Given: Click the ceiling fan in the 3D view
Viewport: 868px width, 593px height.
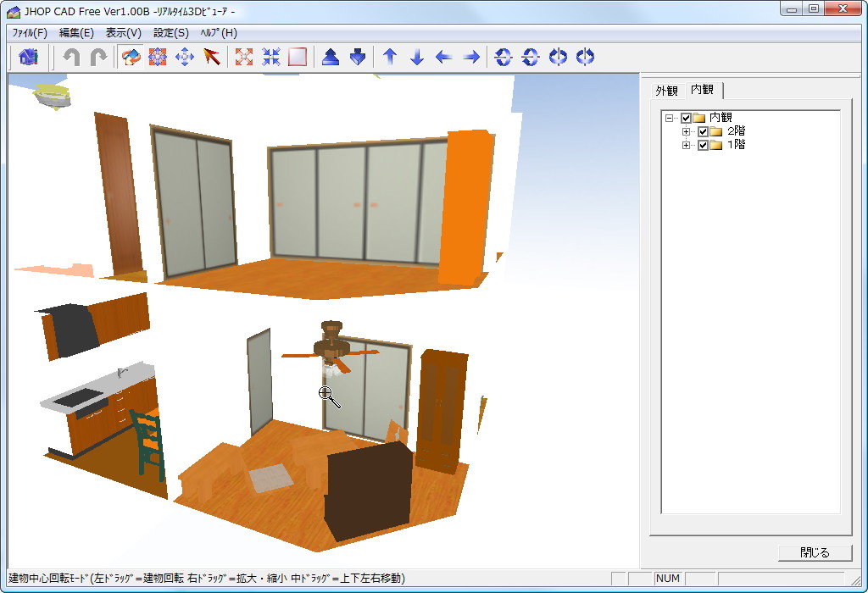Looking at the screenshot, I should [331, 348].
